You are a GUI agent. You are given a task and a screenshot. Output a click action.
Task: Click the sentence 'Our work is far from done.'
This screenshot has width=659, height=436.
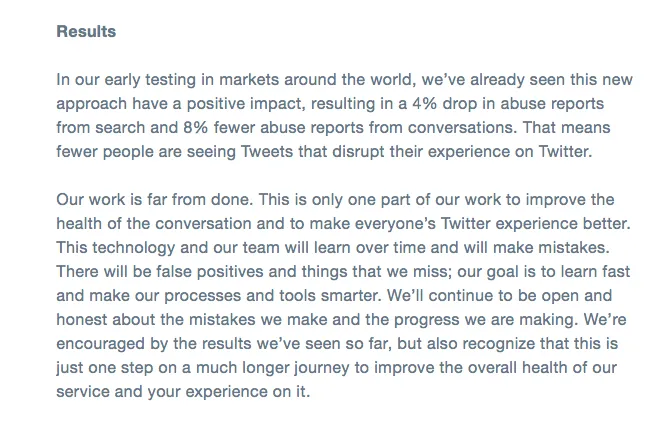click(x=155, y=199)
